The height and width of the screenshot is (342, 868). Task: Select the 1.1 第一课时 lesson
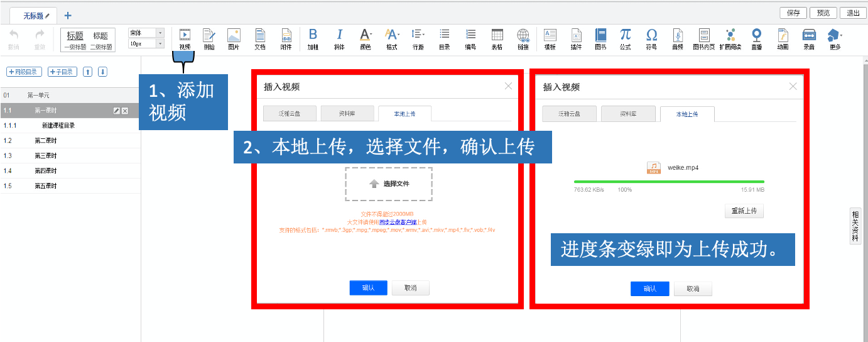tap(70, 110)
